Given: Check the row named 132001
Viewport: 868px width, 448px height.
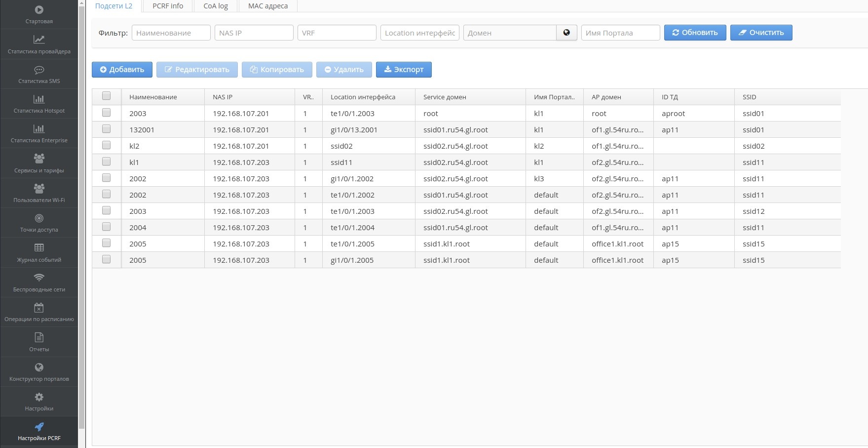Looking at the screenshot, I should tap(106, 129).
